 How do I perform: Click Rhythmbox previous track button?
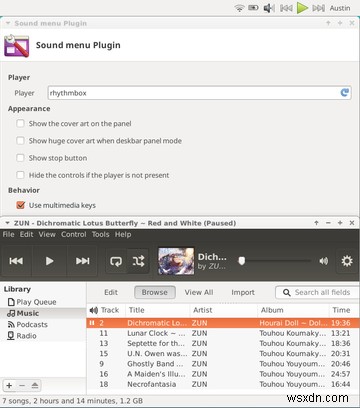point(16,261)
